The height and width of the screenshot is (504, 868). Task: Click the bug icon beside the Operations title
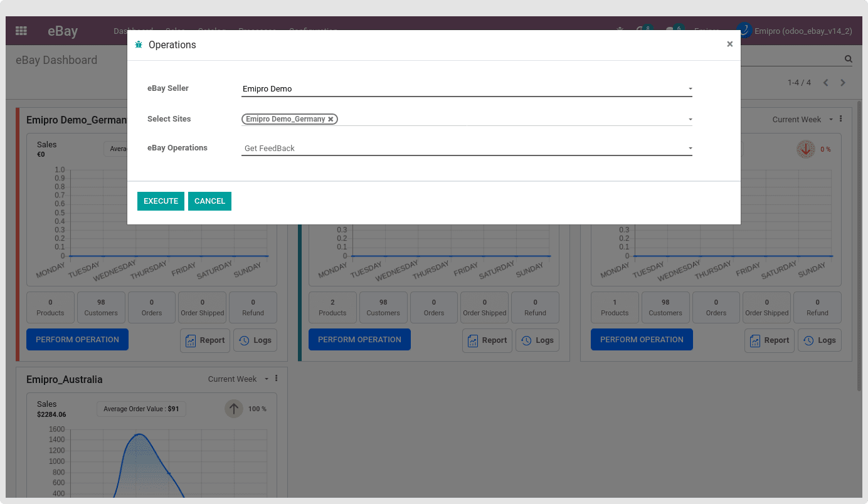(139, 45)
